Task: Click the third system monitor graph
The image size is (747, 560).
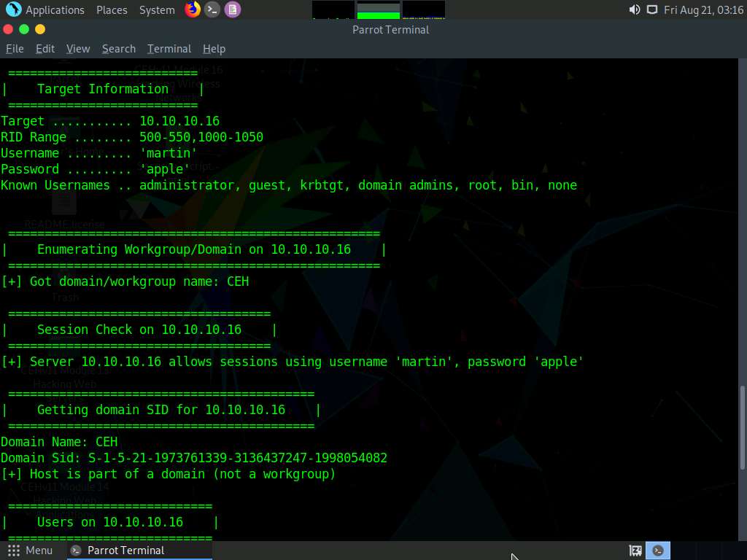Action: (424, 10)
